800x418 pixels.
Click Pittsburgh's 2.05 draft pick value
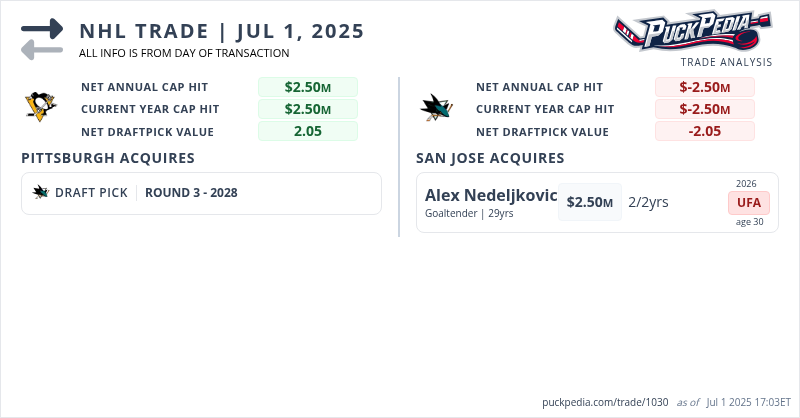pos(308,131)
